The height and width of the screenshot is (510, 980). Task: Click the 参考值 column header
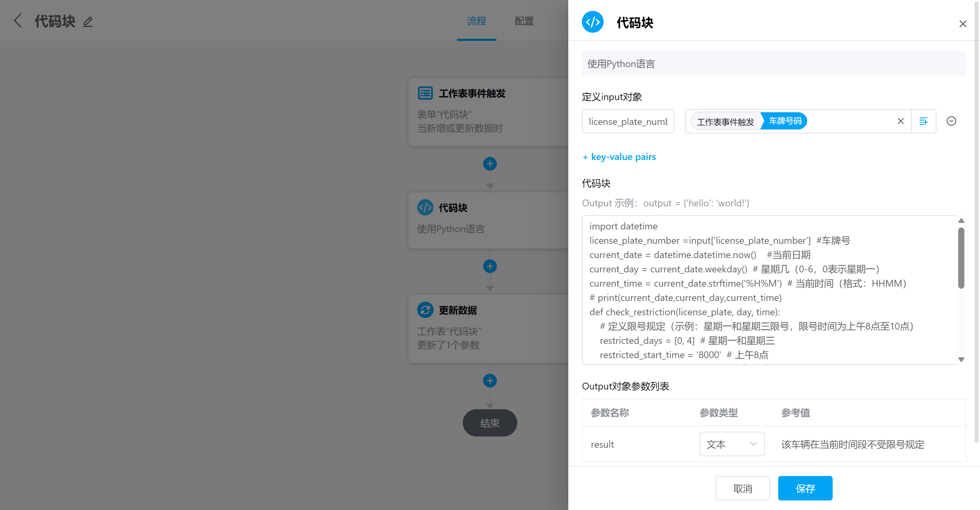(796, 413)
